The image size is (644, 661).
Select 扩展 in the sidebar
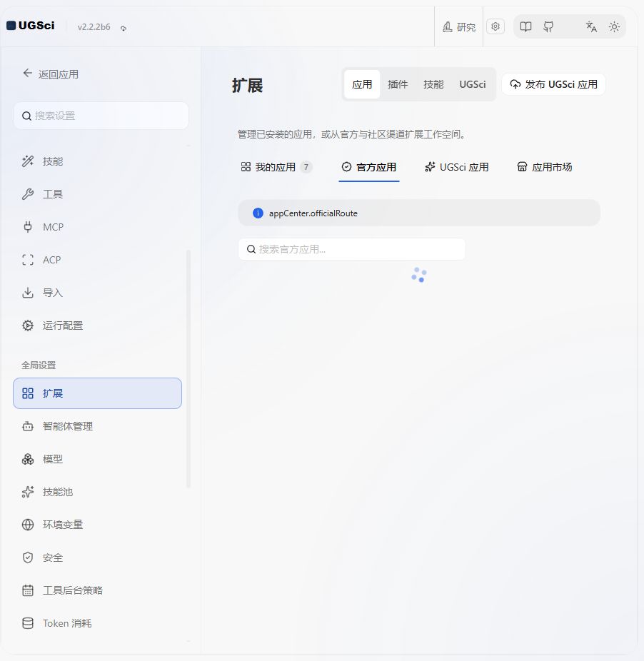point(97,393)
